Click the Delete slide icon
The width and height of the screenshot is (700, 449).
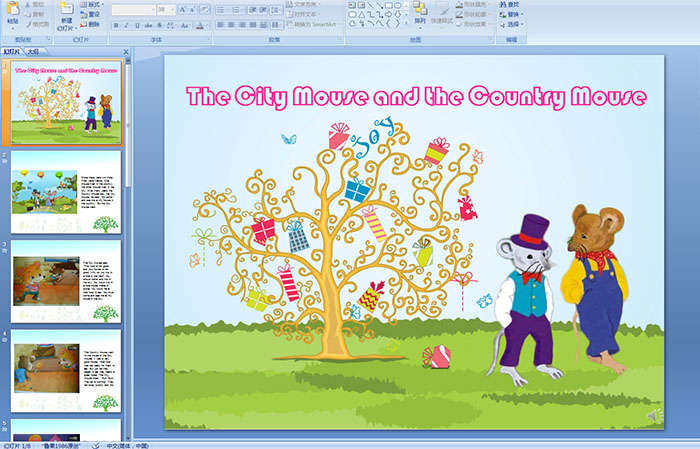88,25
